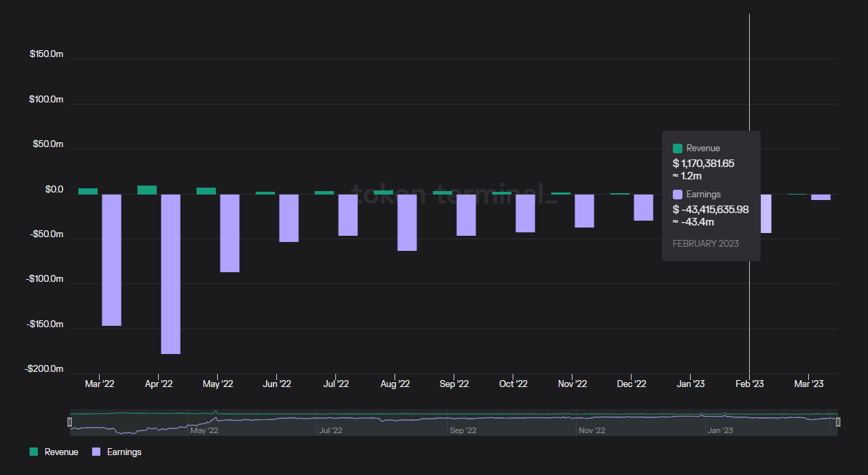Click the May '22 earnings bar
Viewport: 868px width, 475px height.
coord(230,233)
